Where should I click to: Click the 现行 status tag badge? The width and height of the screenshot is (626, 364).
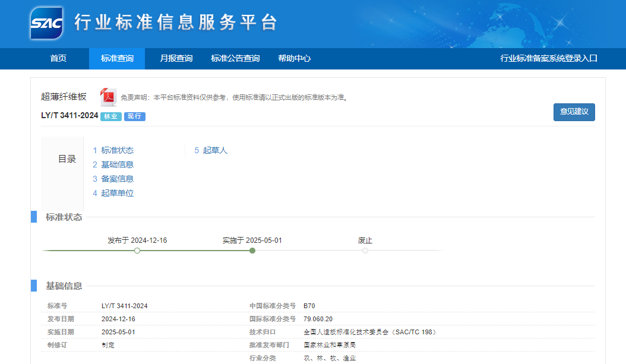point(134,116)
